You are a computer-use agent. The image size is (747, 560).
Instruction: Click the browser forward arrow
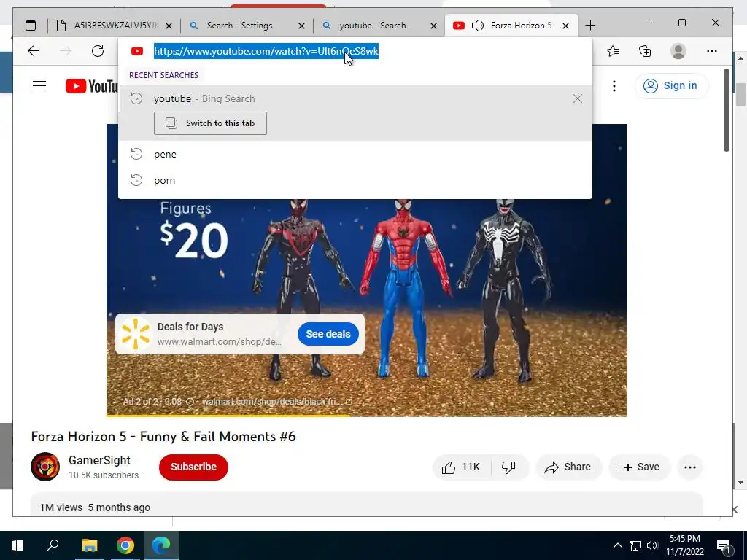tap(66, 51)
